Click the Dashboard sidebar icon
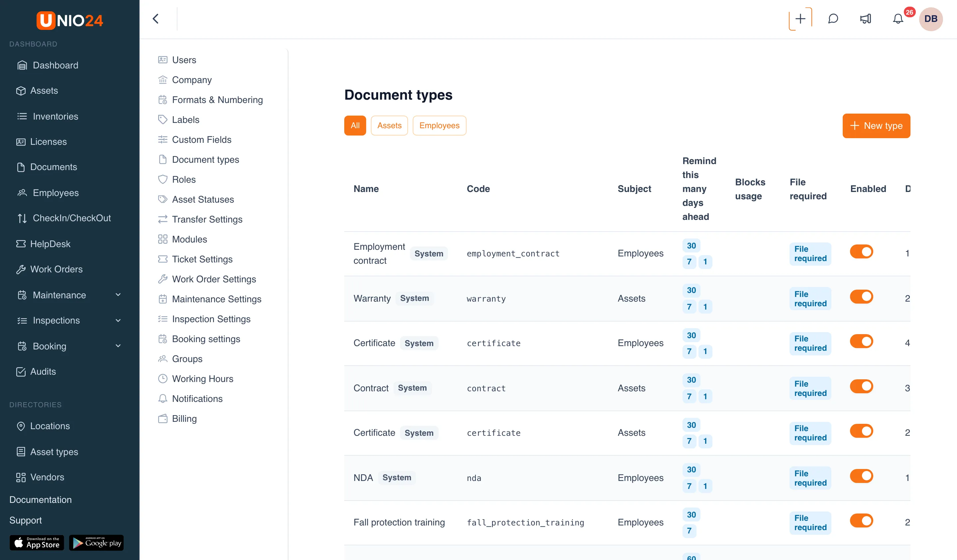 [22, 65]
